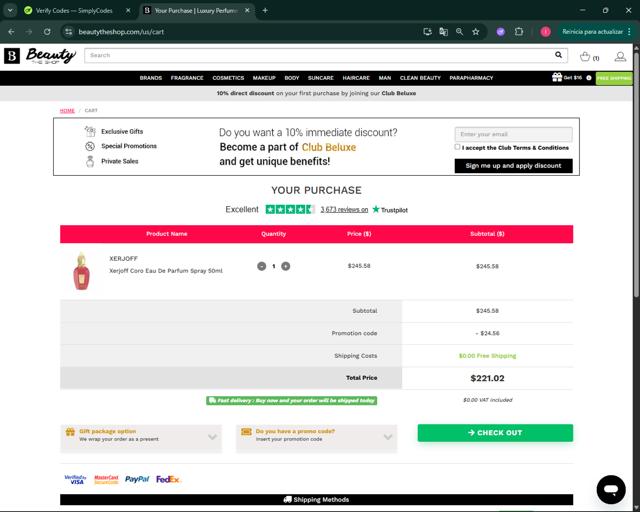
Task: Open a new browser tab
Action: click(265, 10)
